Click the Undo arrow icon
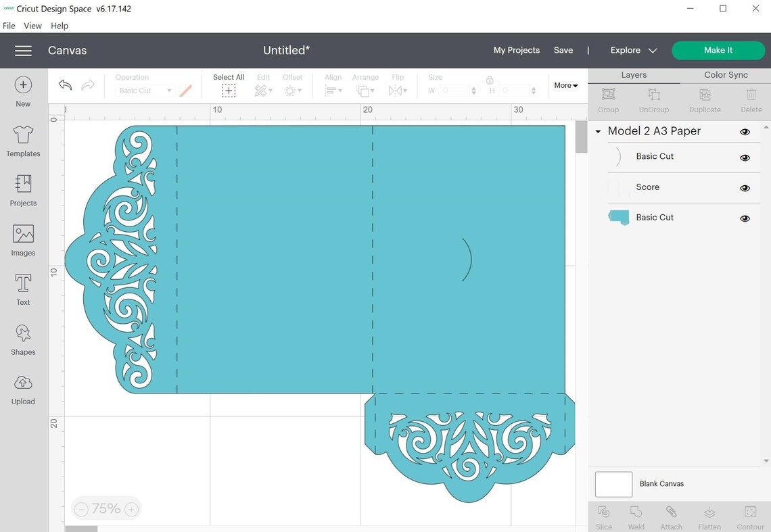The width and height of the screenshot is (771, 532). point(64,84)
